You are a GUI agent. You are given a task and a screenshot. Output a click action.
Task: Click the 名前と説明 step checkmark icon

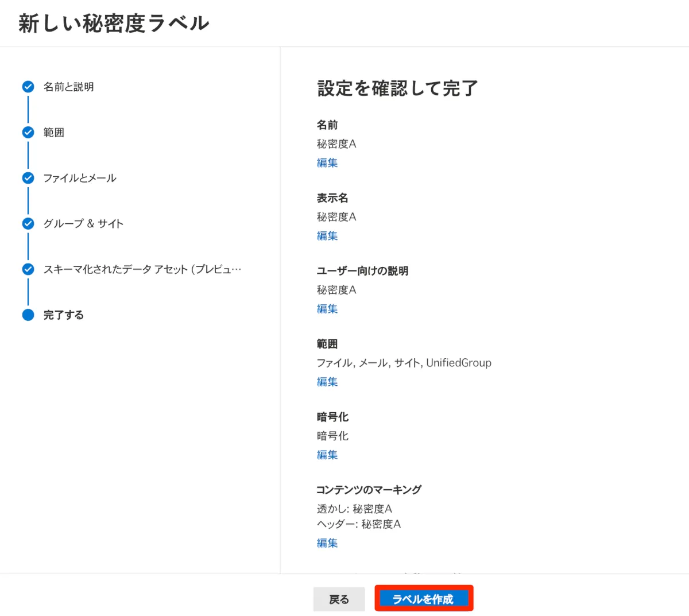pyautogui.click(x=28, y=87)
